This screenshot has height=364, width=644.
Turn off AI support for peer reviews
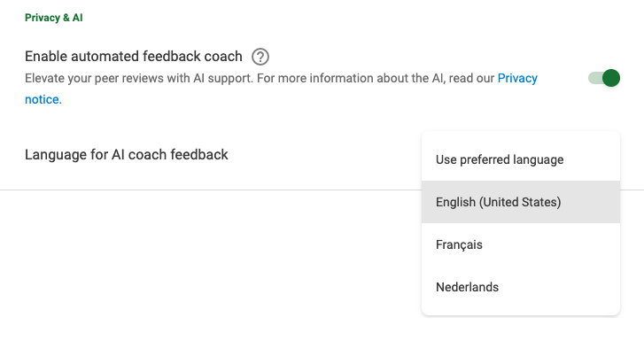[604, 78]
